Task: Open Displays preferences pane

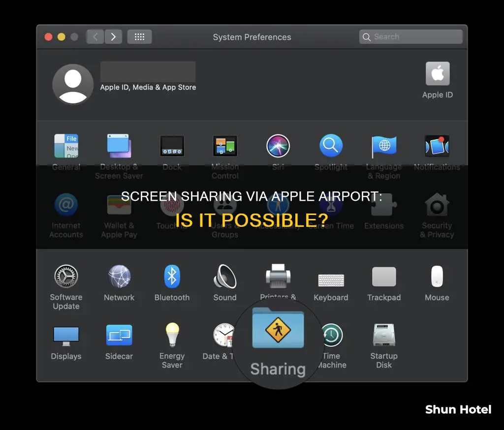Action: point(66,336)
